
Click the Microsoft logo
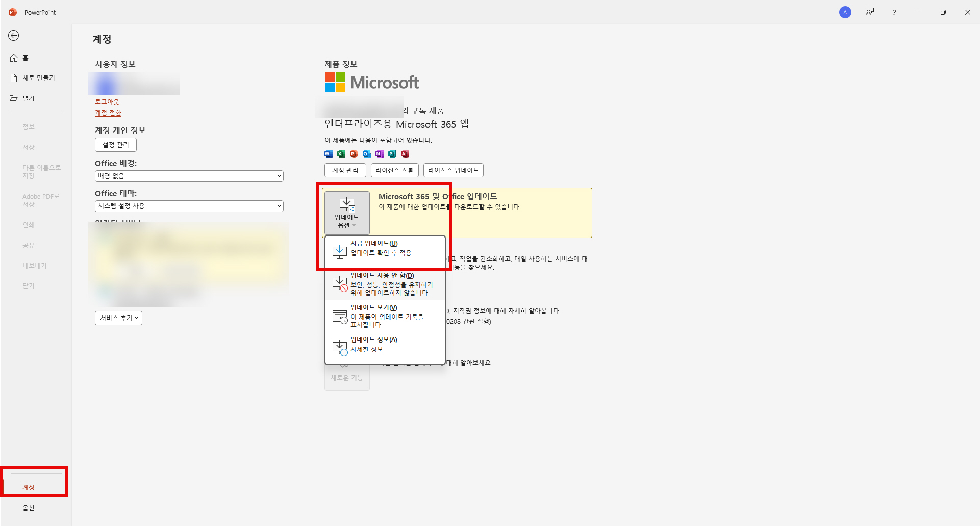[372, 83]
